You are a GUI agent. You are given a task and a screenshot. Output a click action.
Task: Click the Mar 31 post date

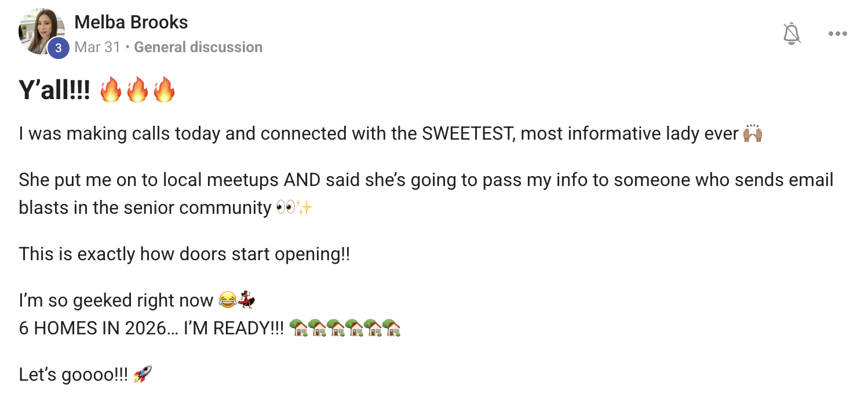[97, 47]
